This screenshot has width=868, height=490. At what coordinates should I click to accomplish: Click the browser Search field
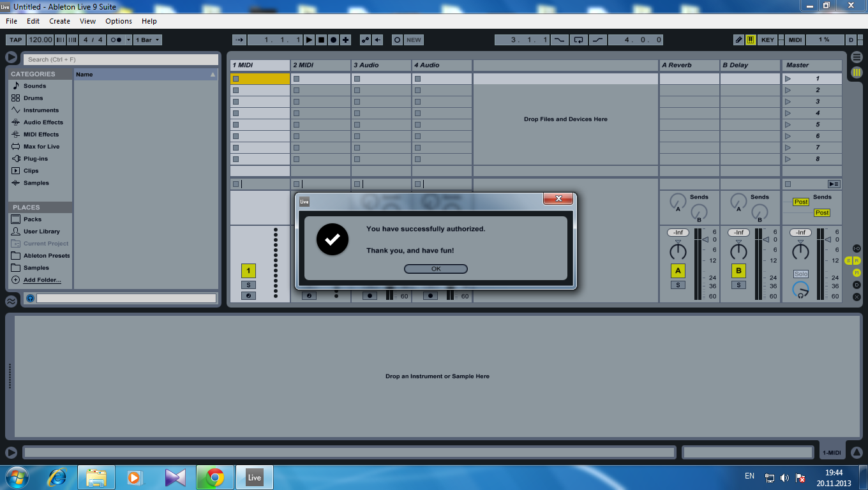point(121,59)
